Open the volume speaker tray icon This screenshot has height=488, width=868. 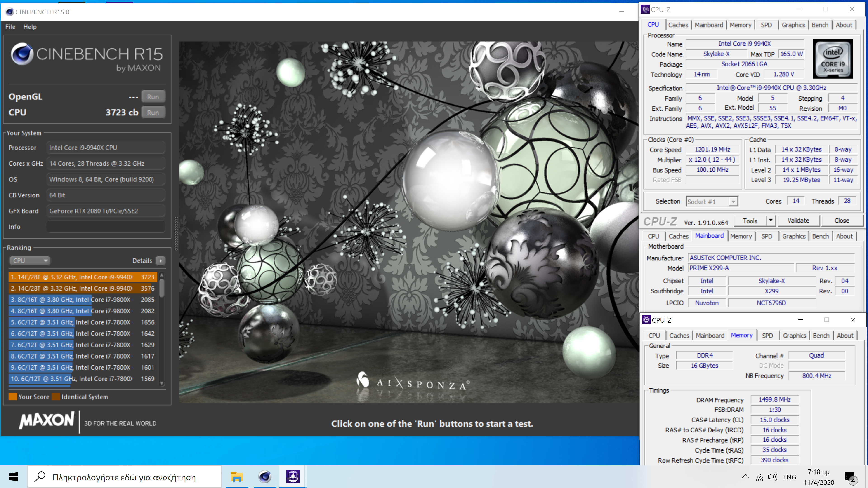coord(773,477)
